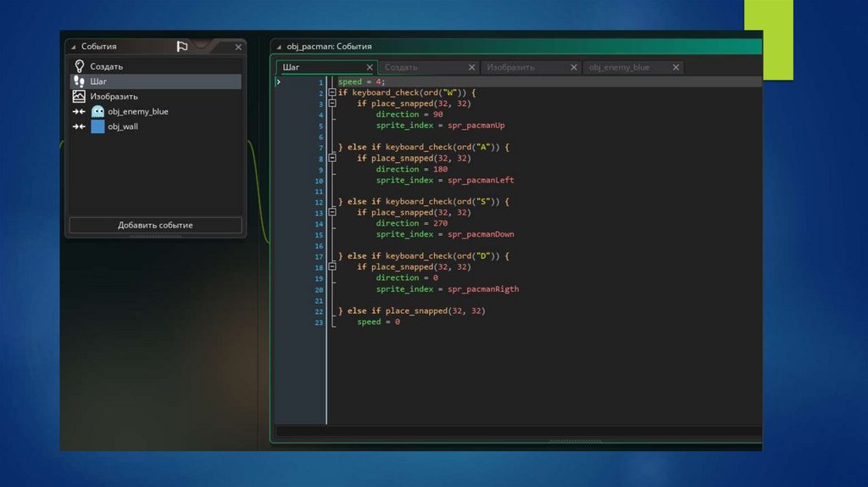The width and height of the screenshot is (868, 487).
Task: Collapse code fold at line 2
Action: [x=332, y=92]
